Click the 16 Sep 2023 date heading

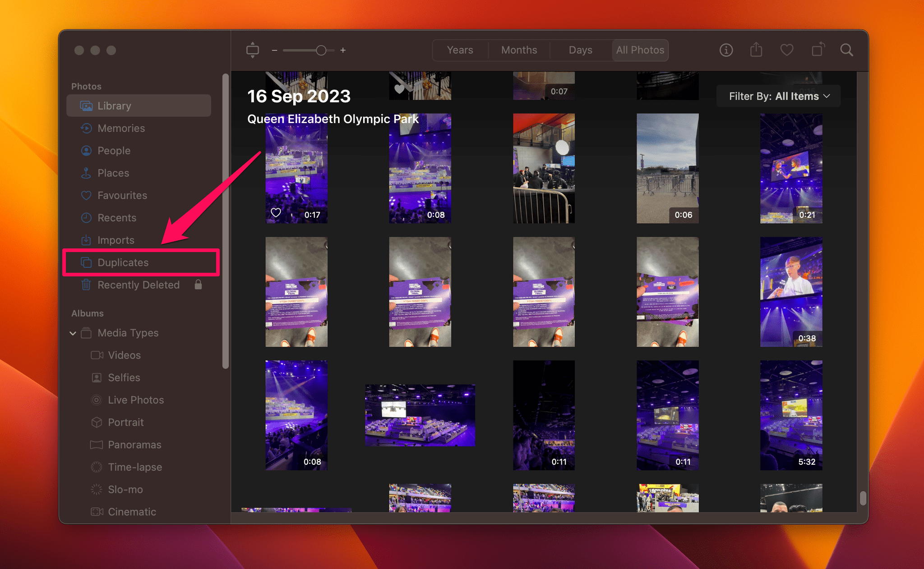click(299, 96)
